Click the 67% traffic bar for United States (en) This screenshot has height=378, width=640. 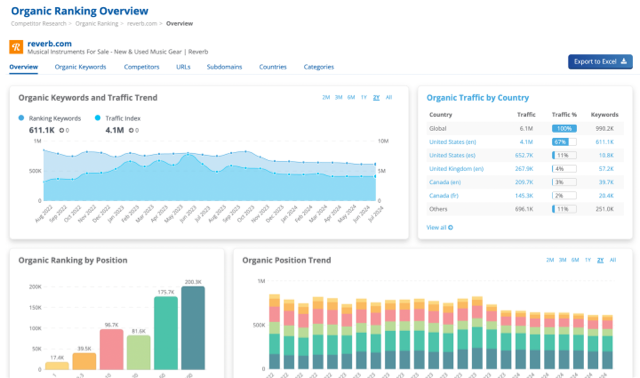pos(564,142)
